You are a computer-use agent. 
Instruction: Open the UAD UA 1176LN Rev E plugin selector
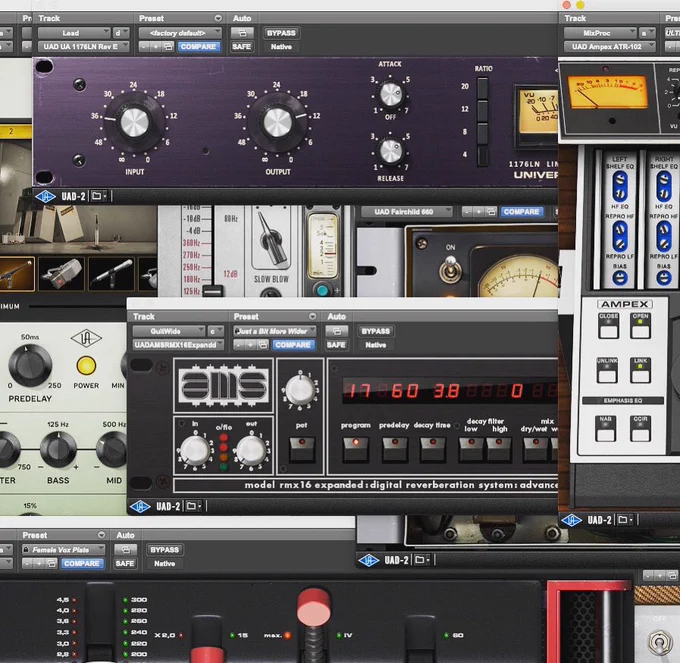point(84,47)
